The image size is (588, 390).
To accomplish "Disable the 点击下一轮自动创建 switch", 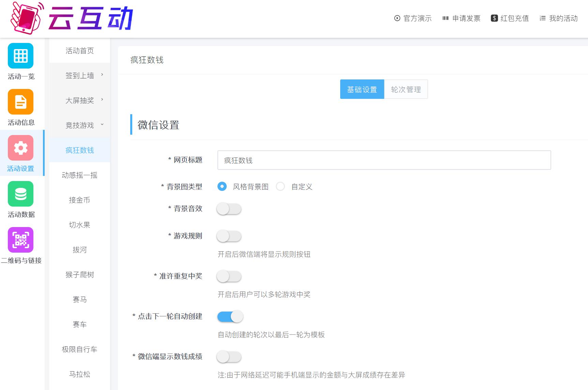I will pos(230,316).
